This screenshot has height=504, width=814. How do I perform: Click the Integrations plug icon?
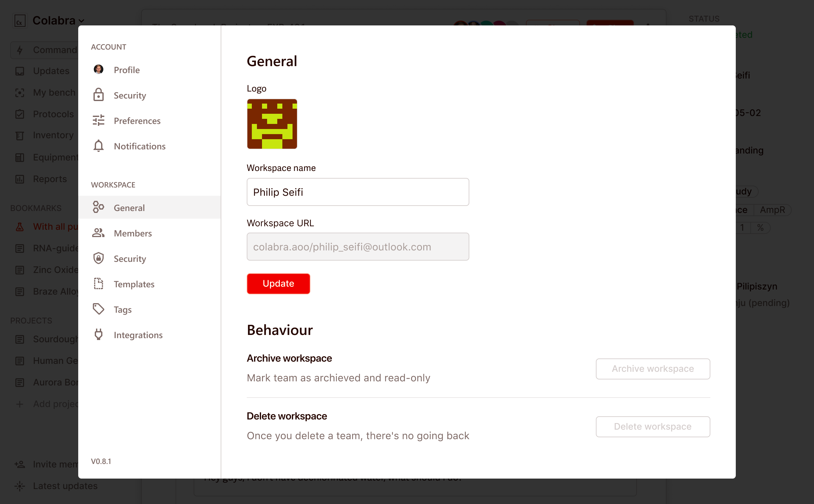pos(98,335)
